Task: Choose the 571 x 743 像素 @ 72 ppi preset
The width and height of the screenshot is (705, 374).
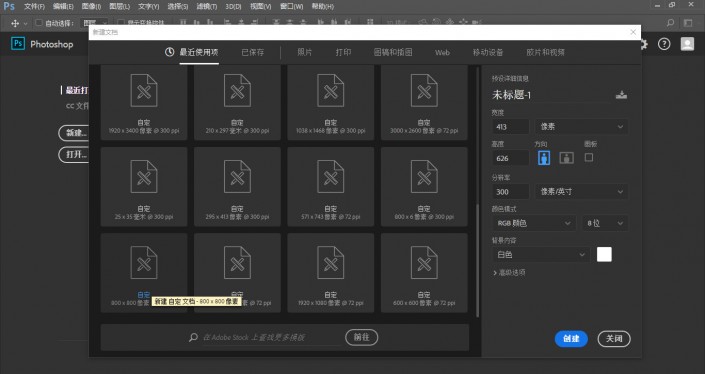Action: point(330,187)
